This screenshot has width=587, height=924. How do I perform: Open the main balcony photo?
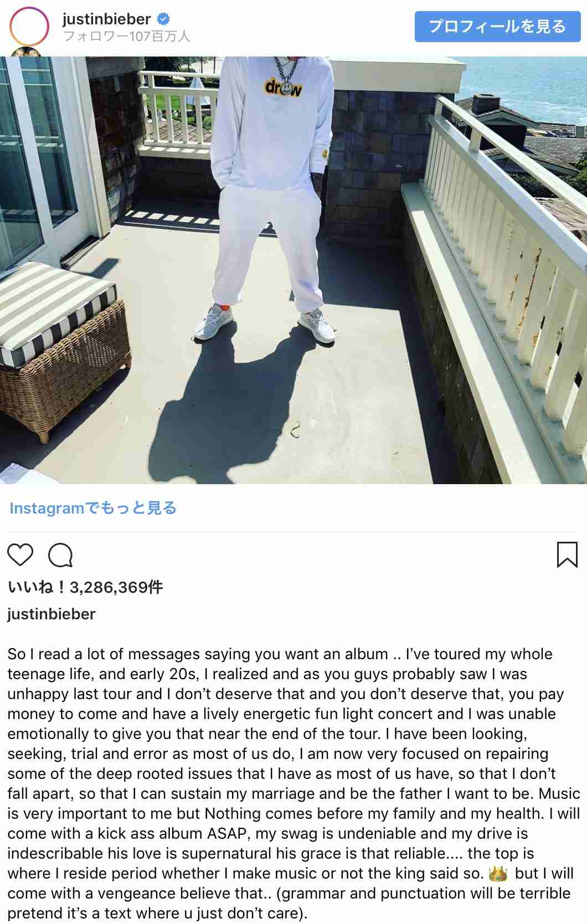click(293, 270)
